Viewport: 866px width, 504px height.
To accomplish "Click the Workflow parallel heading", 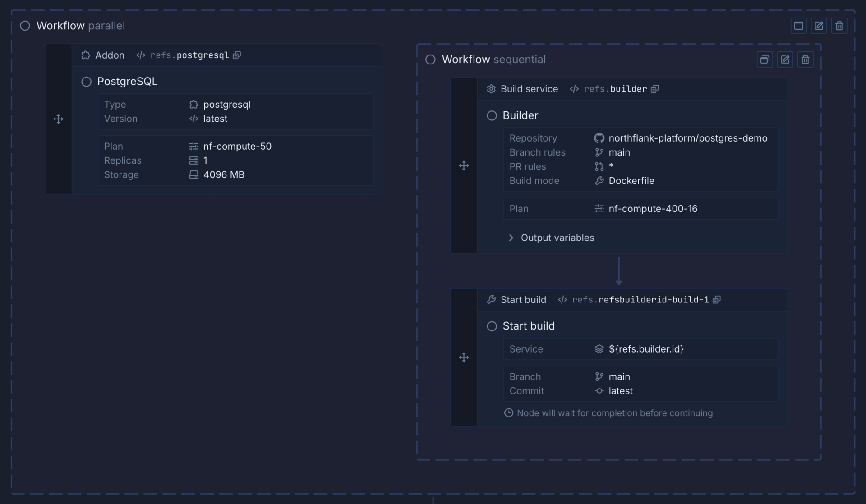I will click(x=80, y=26).
